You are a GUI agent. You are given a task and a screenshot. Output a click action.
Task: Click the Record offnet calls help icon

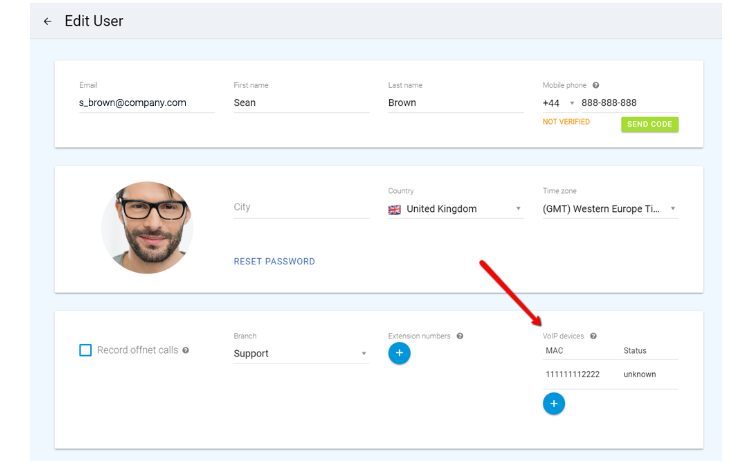pos(186,350)
